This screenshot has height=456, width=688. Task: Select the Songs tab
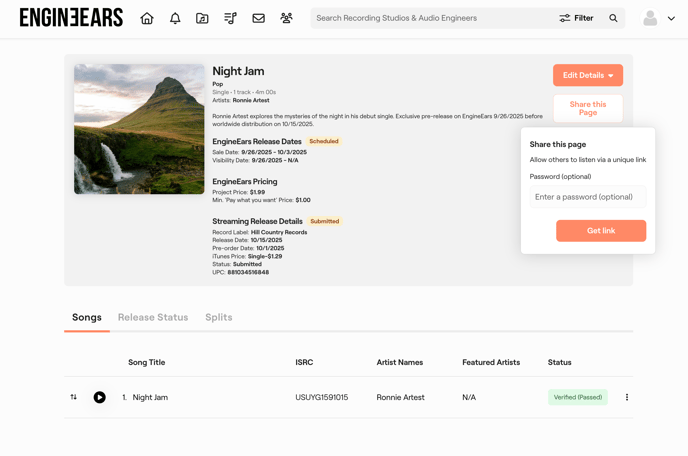point(87,317)
